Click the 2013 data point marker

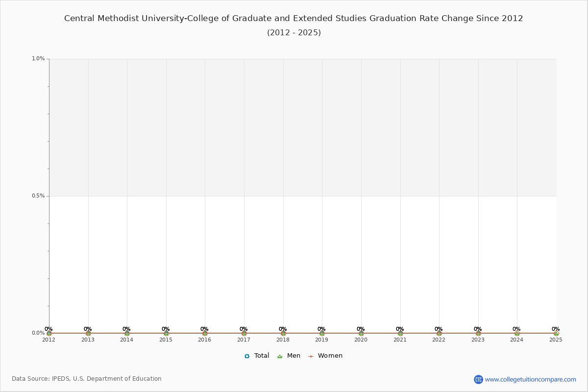pos(88,333)
